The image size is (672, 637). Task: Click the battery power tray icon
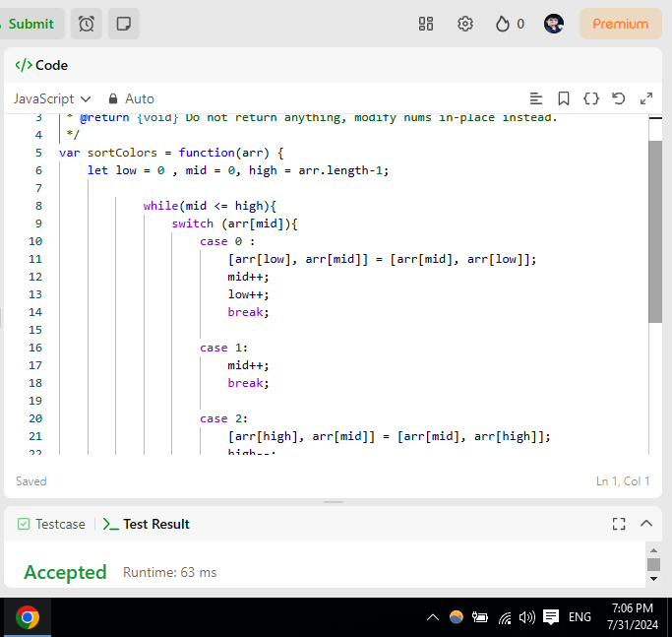click(x=480, y=617)
